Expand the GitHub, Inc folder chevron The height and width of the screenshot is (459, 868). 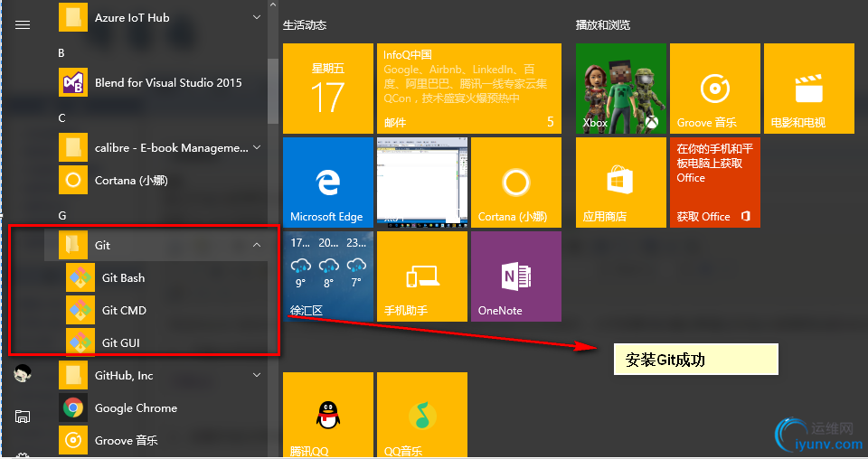257,376
